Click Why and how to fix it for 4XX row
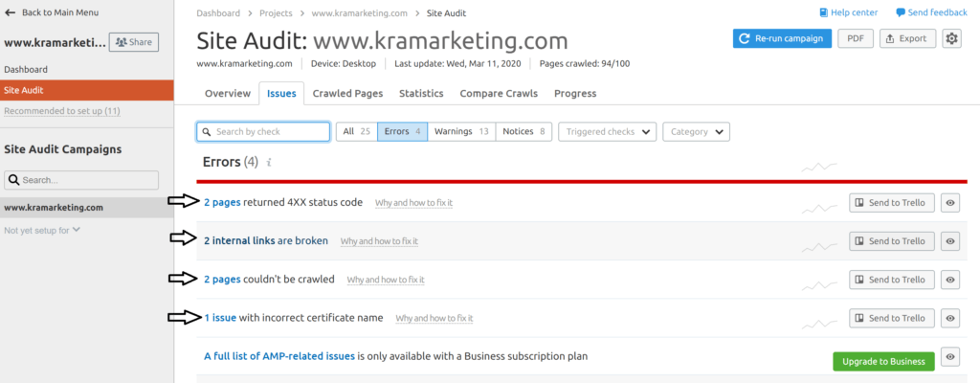 pos(413,203)
